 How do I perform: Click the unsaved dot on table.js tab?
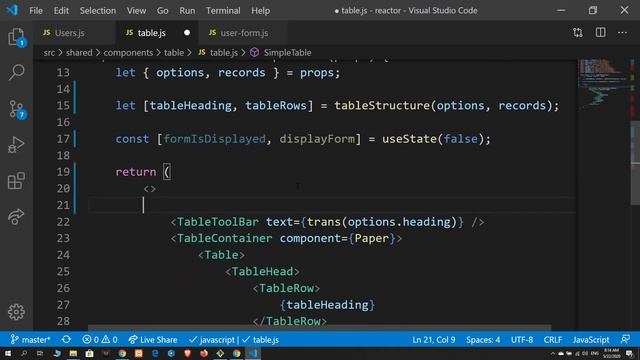pos(187,33)
